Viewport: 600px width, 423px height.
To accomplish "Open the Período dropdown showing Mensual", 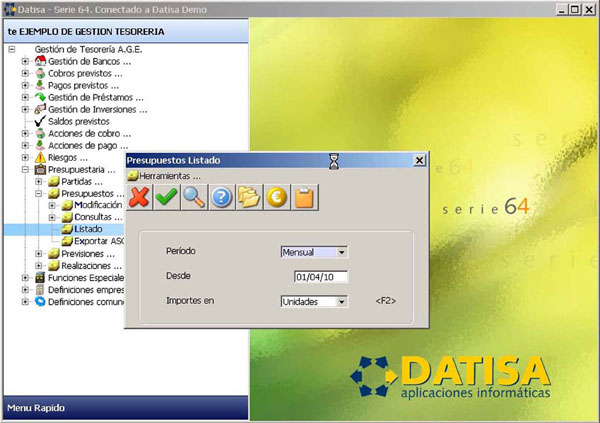I will (x=342, y=252).
